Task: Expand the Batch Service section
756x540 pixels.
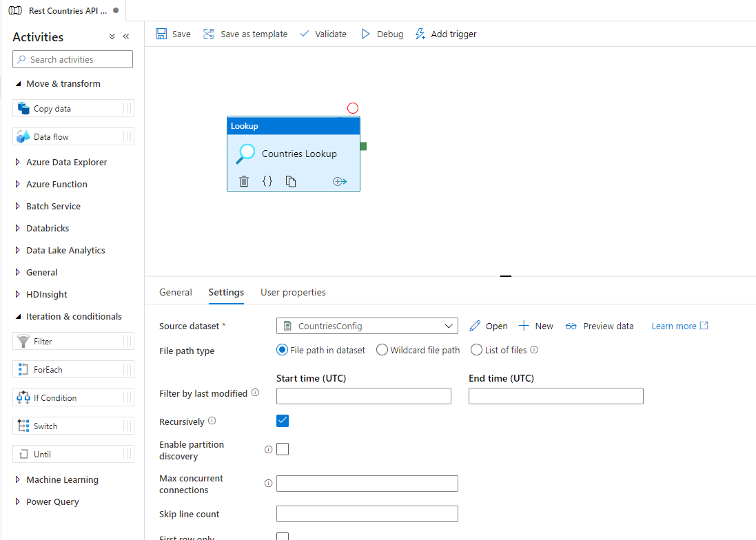Action: point(18,206)
